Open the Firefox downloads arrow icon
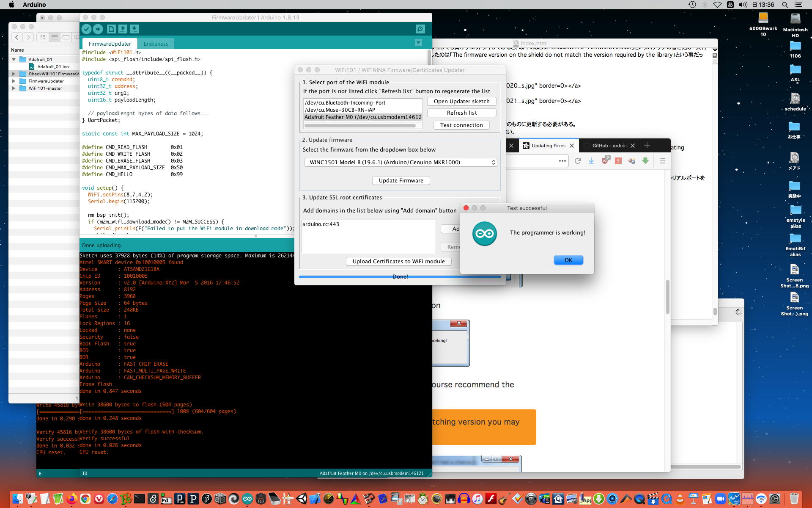 [x=591, y=161]
